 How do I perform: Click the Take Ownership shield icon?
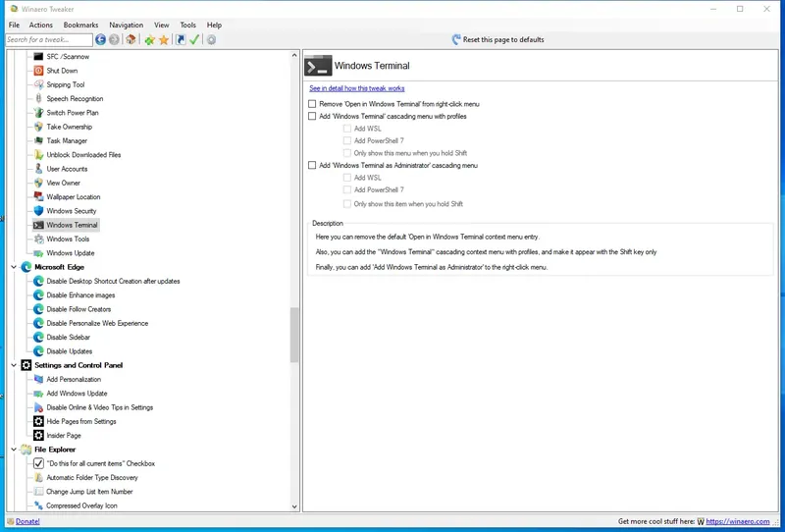pos(38,127)
